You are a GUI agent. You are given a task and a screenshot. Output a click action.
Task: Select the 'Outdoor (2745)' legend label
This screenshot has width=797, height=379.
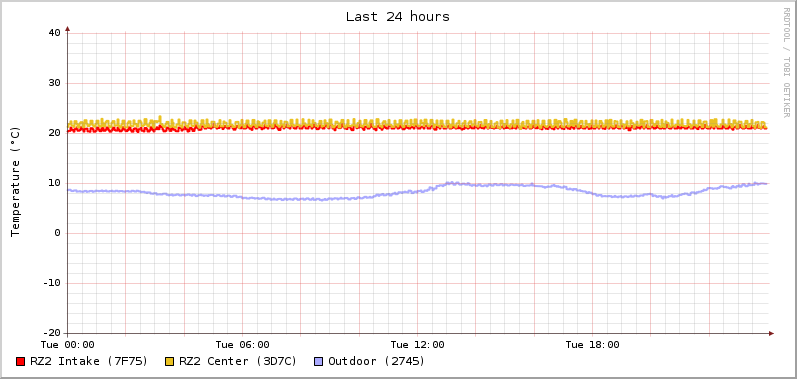tap(377, 361)
